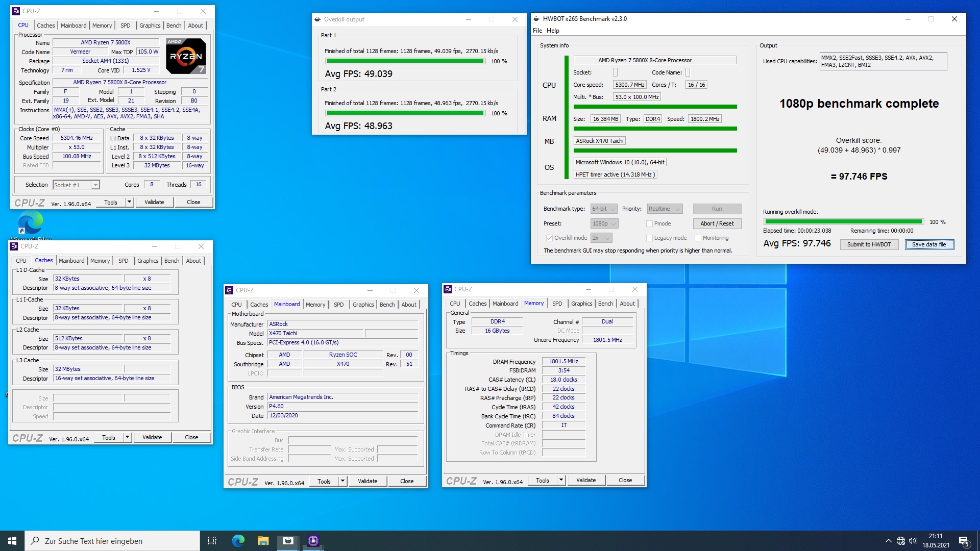
Task: Click the Part 1 progress bar
Action: coord(405,61)
